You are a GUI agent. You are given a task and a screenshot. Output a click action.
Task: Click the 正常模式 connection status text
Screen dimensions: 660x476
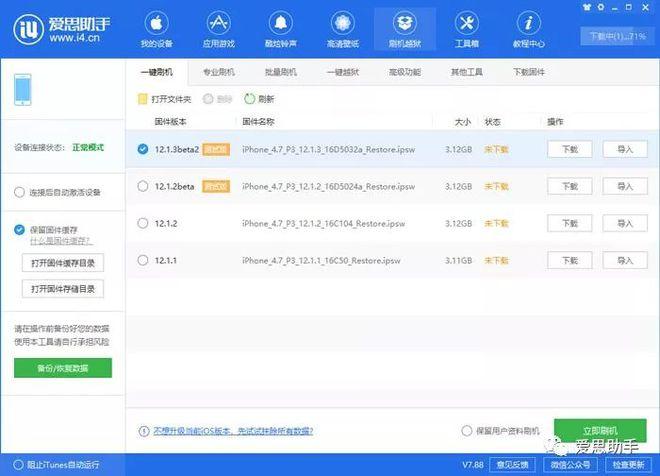coord(88,147)
